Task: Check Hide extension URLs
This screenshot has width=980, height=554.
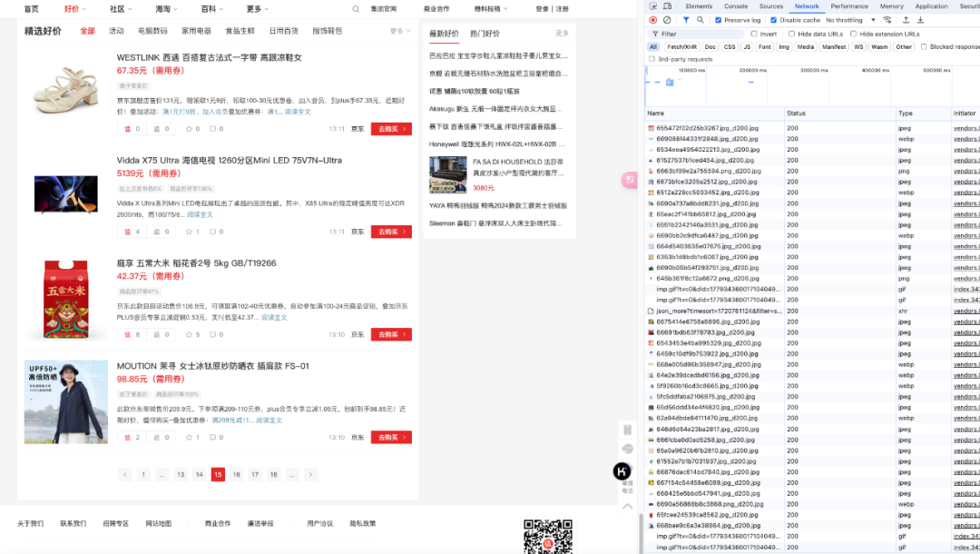Action: pyautogui.click(x=853, y=34)
